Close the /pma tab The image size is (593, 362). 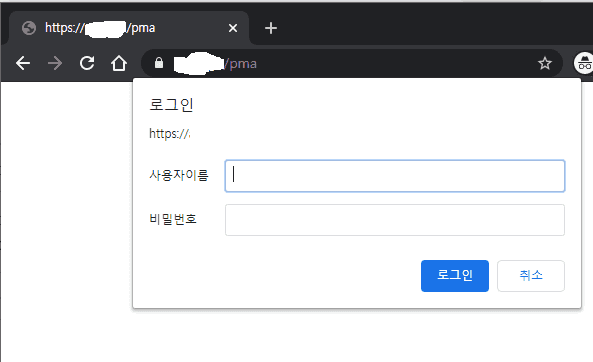233,28
